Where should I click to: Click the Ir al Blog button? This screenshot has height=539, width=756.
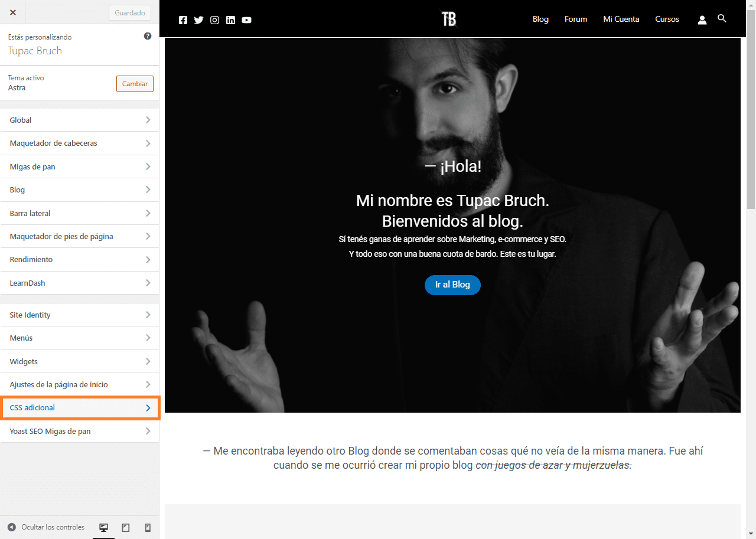[x=452, y=285]
